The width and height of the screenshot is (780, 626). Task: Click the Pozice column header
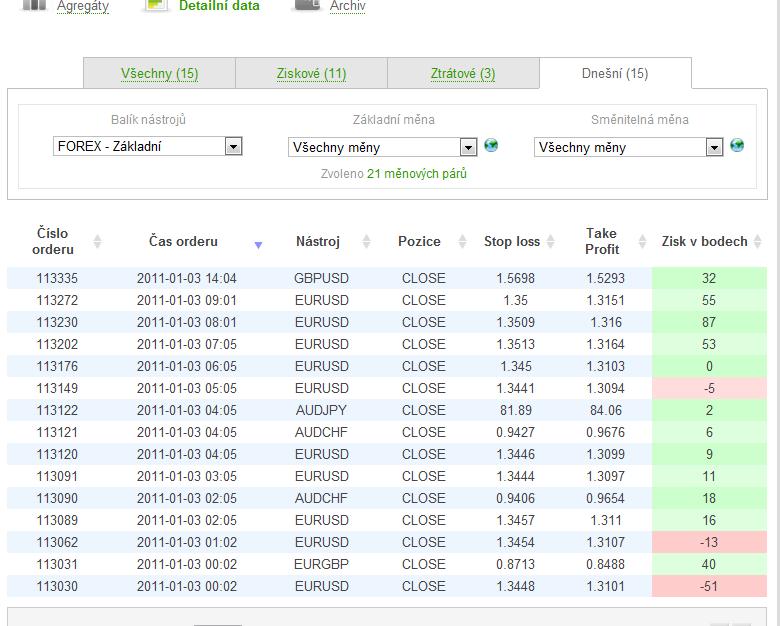(x=419, y=241)
